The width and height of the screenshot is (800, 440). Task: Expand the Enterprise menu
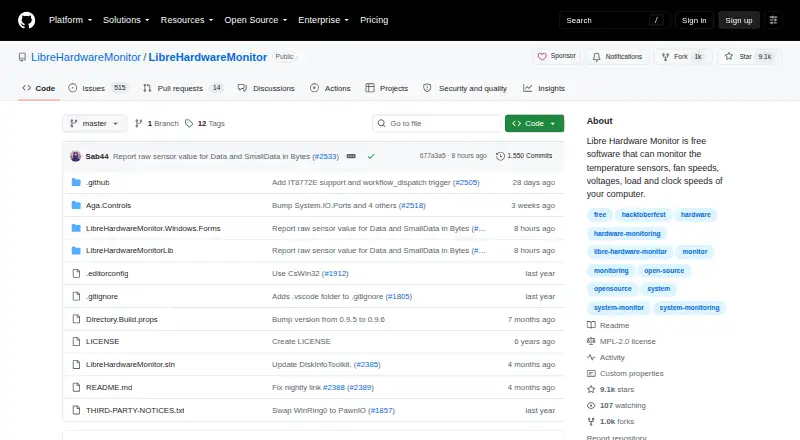pos(323,20)
